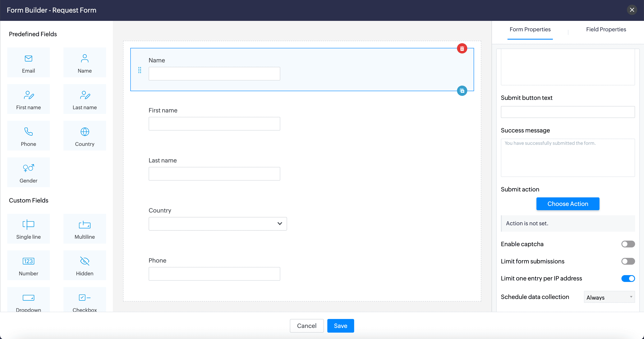Click the Country globe field tile

pyautogui.click(x=85, y=136)
